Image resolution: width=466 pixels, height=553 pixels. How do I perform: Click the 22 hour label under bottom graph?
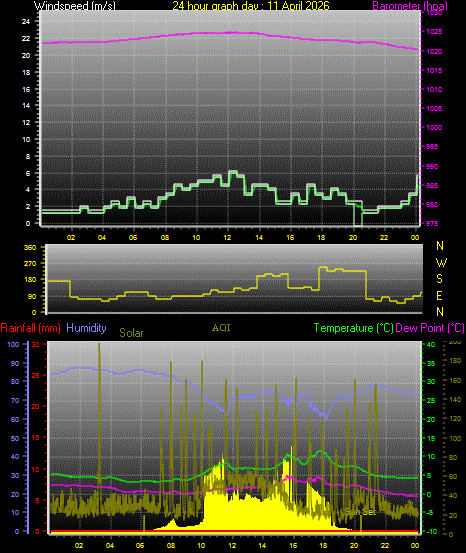pos(385,546)
